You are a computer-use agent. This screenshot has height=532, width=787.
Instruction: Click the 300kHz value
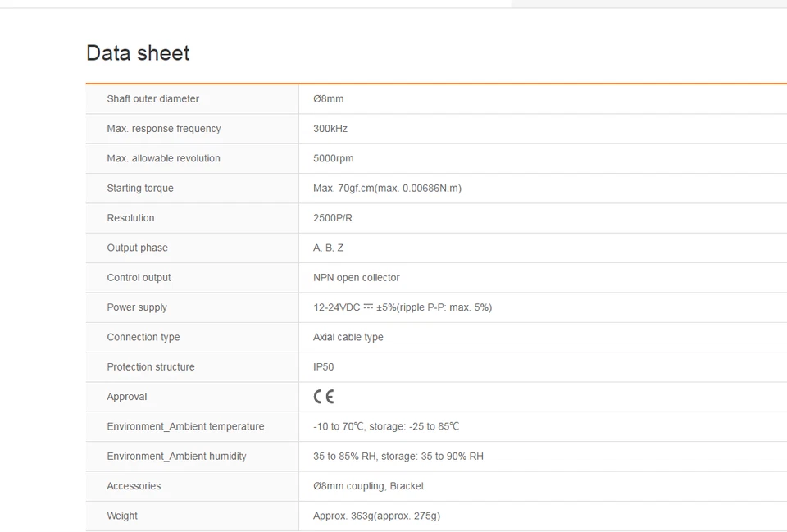coord(330,129)
